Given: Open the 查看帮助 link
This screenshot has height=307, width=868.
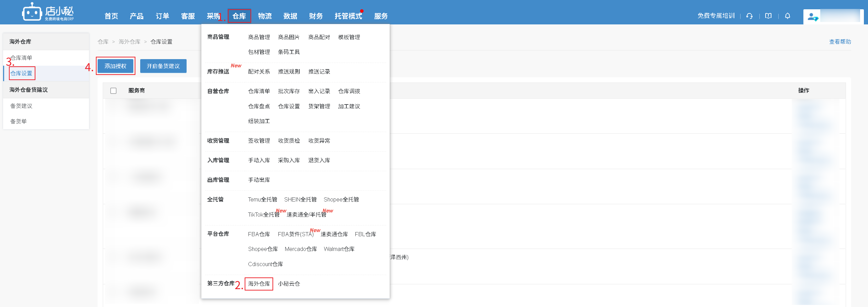Looking at the screenshot, I should [x=840, y=42].
